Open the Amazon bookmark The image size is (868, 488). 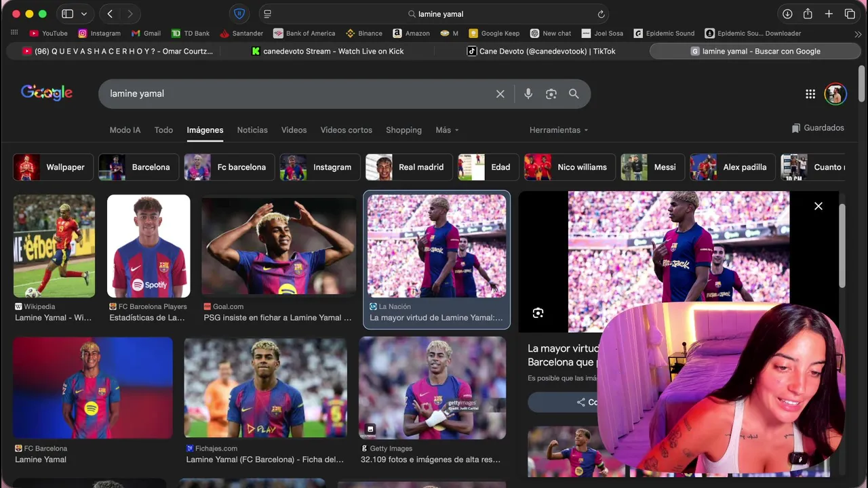click(411, 33)
